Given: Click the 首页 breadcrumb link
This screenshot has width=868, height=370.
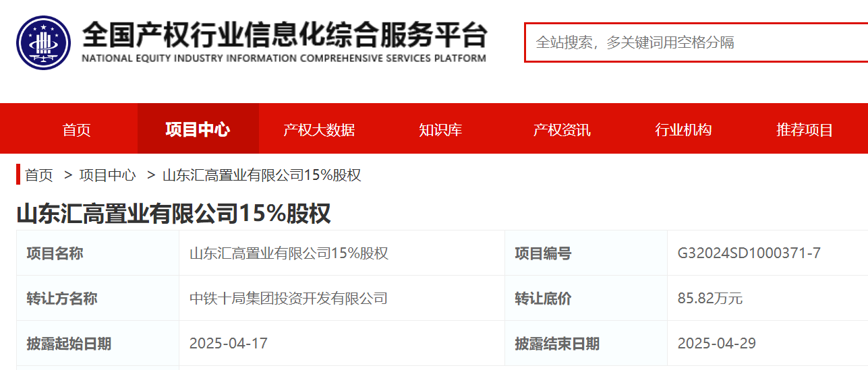Looking at the screenshot, I should (x=39, y=175).
